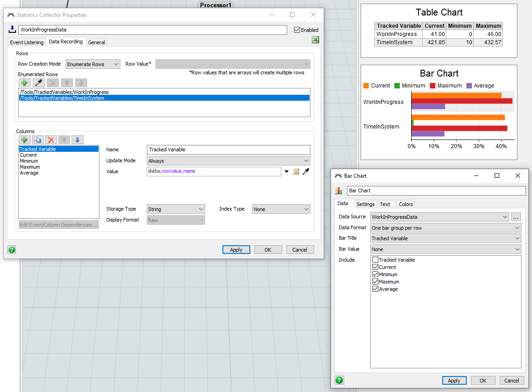Add a new enumerated row with plus icon
This screenshot has width=532, height=392.
click(x=24, y=83)
